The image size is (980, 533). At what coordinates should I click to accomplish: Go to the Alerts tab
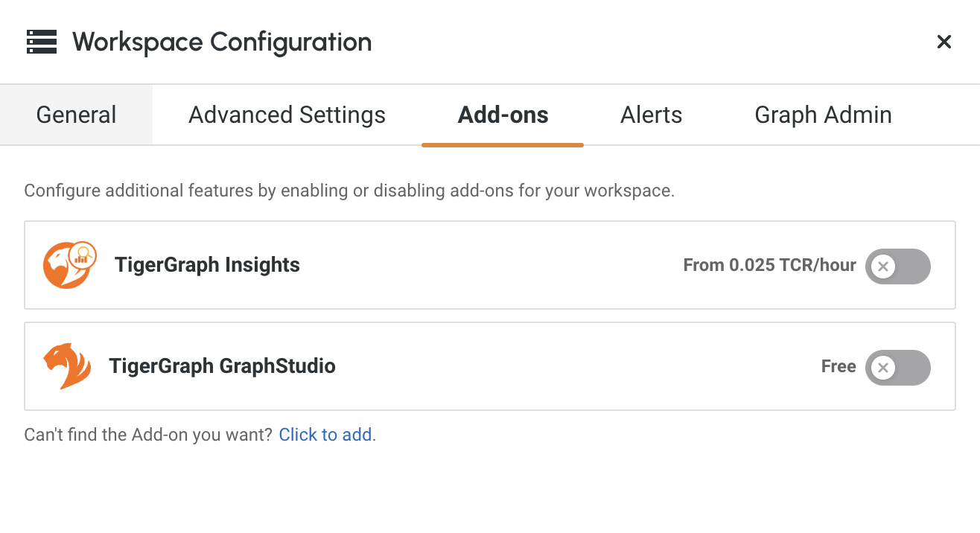click(x=651, y=115)
